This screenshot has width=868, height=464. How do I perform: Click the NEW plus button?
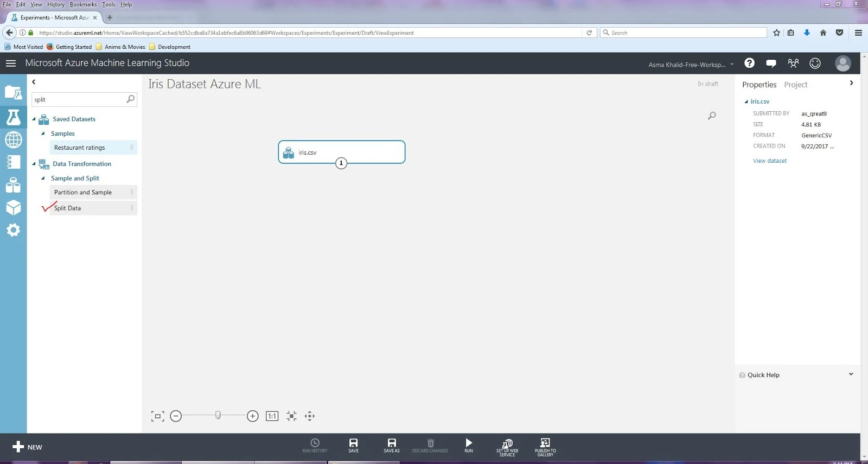tap(27, 447)
